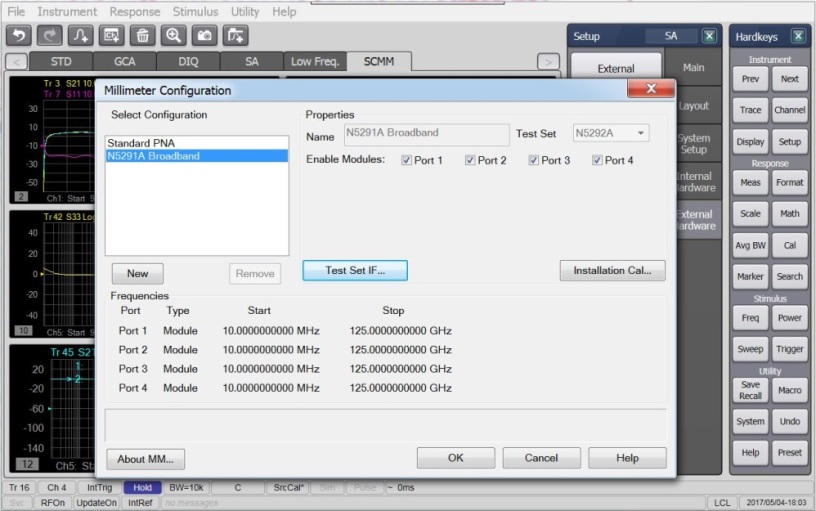
Task: Close the Setup panel with X icon
Action: click(709, 36)
